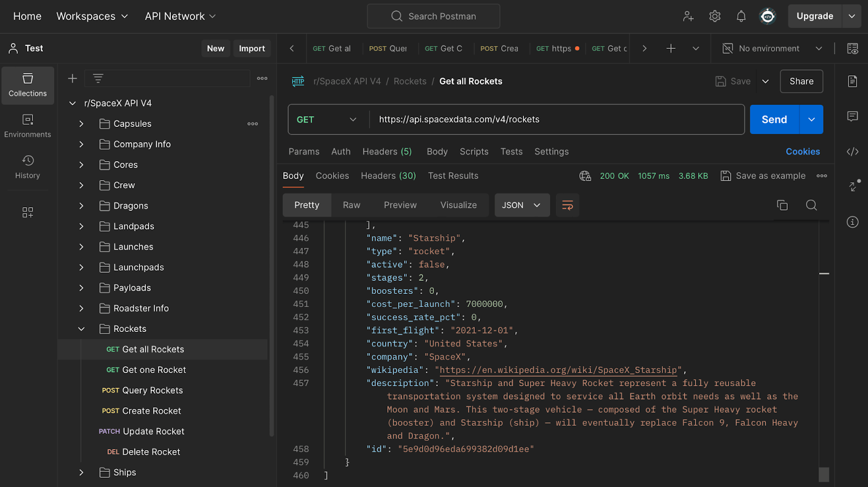
Task: Open the comments pane icon
Action: (853, 117)
